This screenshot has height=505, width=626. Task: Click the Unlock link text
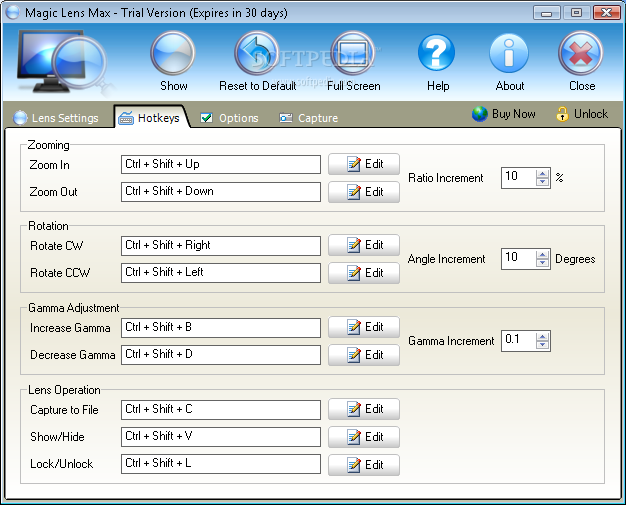click(590, 114)
